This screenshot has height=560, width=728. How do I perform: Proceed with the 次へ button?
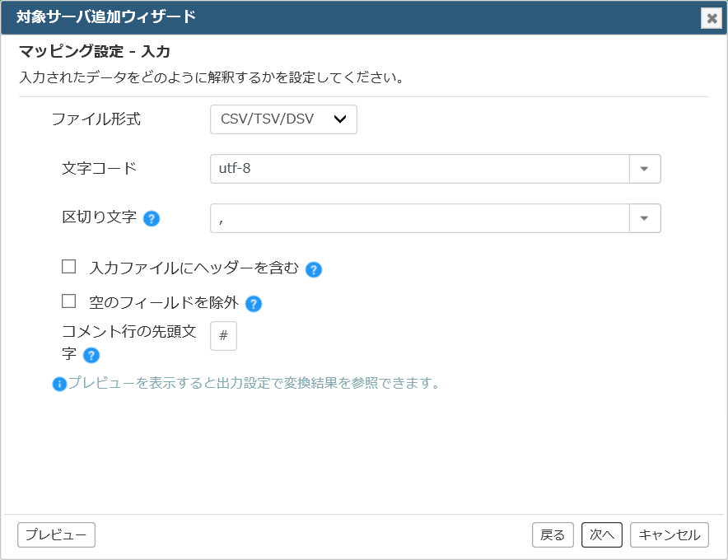pos(602,535)
